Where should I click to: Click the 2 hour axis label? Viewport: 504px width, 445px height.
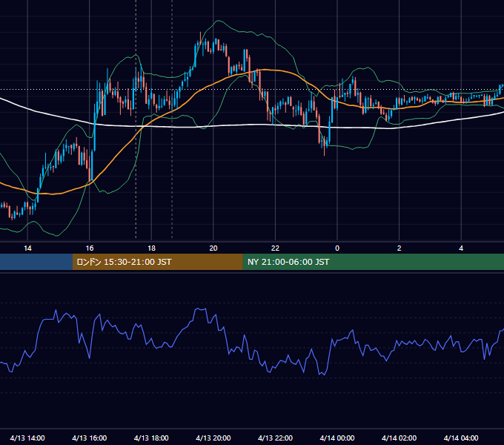(x=399, y=248)
